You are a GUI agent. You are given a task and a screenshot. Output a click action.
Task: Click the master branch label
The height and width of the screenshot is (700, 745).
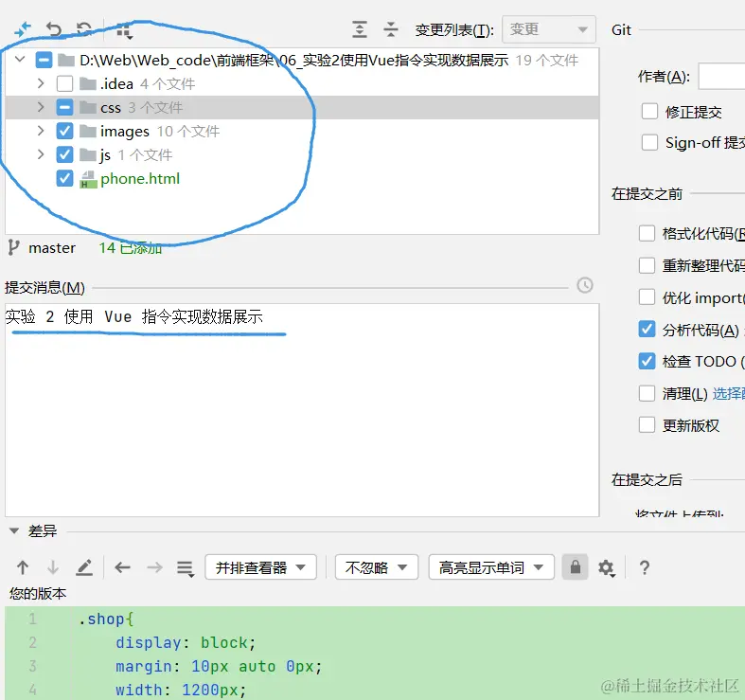[x=52, y=248]
